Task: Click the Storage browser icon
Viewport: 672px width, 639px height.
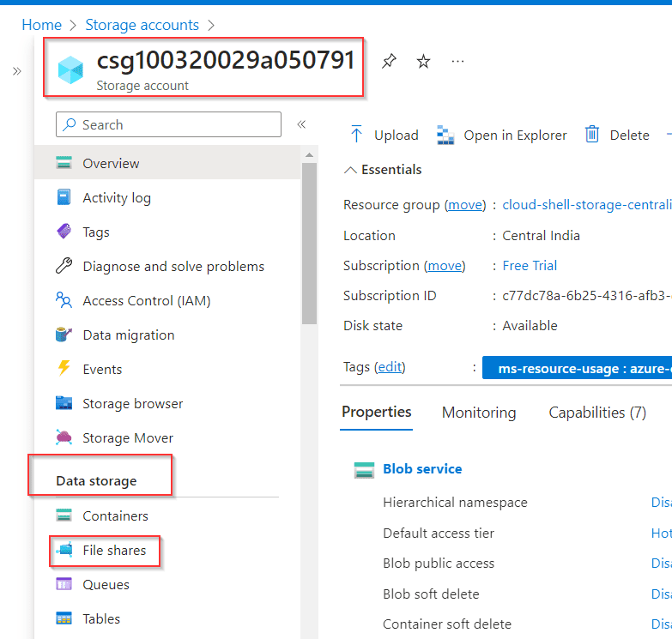Action: coord(64,403)
